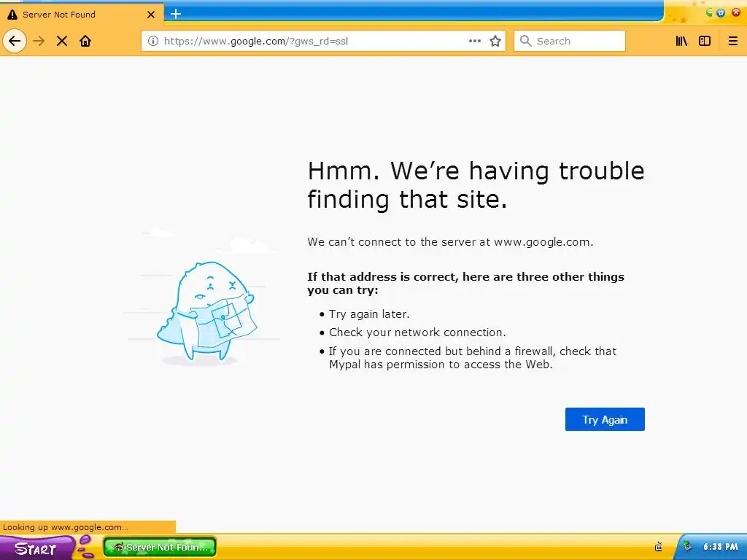Toggle the sidebar view icon
The height and width of the screenshot is (560, 747).
705,41
